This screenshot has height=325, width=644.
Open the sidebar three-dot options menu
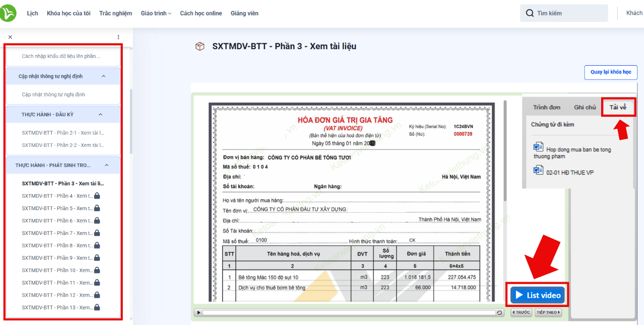pyautogui.click(x=118, y=37)
